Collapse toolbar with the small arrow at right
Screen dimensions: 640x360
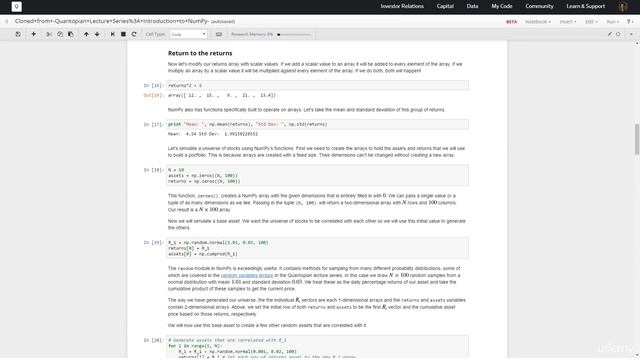point(631,34)
